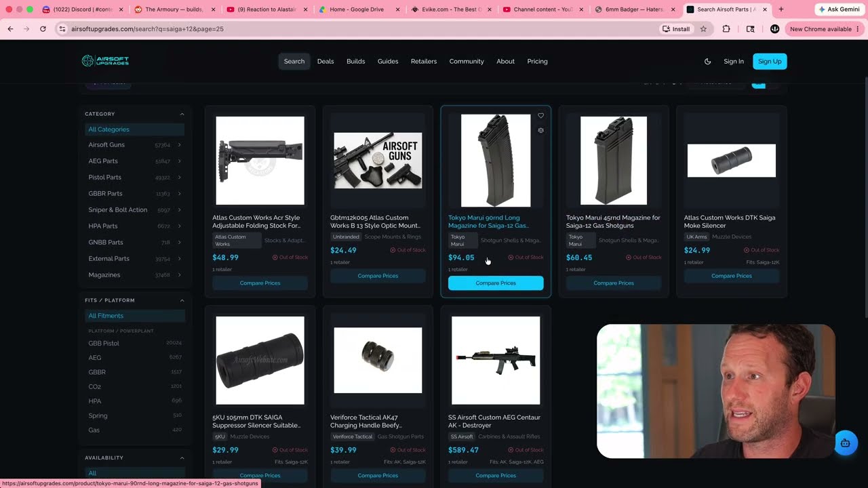868x488 pixels.
Task: Expand Airsoft Guns category chevron
Action: tap(179, 145)
